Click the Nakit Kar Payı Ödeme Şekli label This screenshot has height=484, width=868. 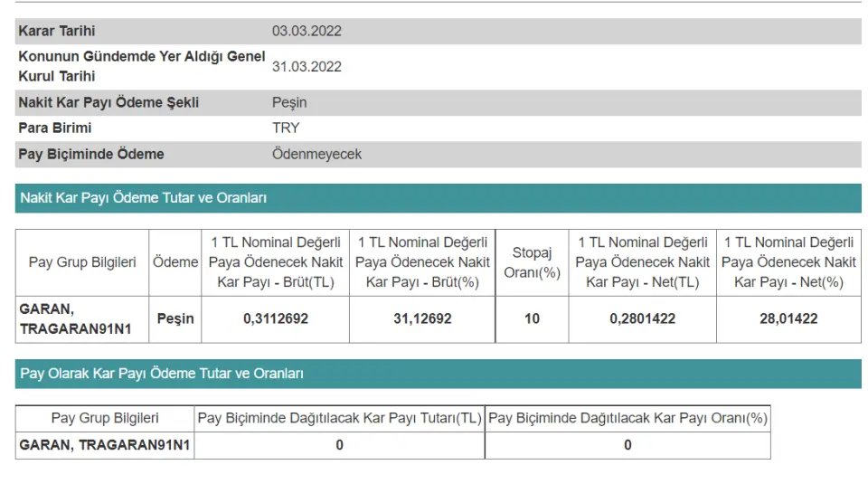coord(108,102)
